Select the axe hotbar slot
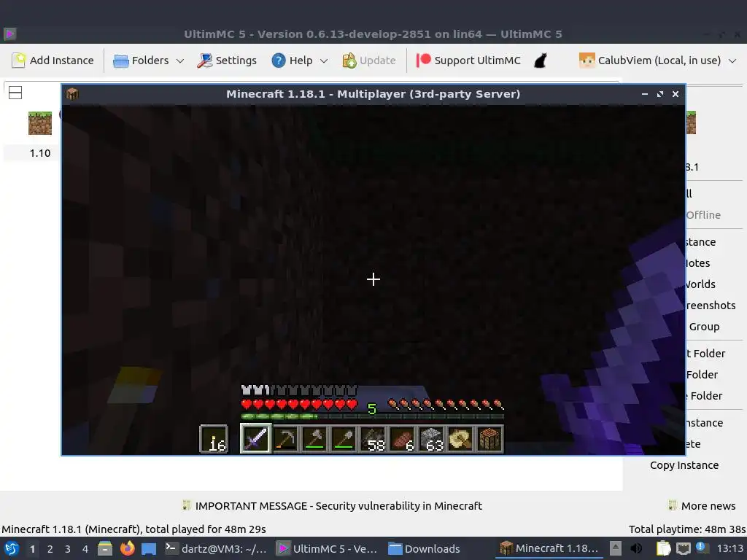Screen dimensions: 747x560 tap(314, 438)
